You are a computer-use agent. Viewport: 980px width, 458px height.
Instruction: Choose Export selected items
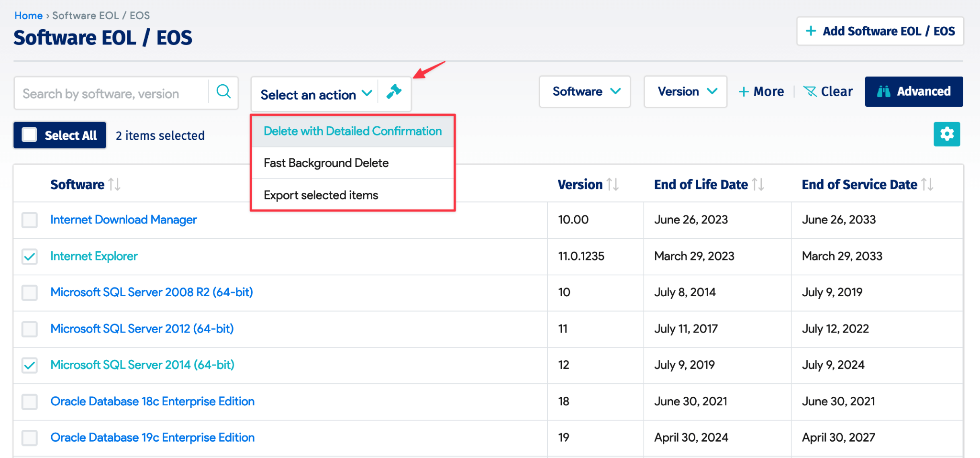[x=353, y=195]
